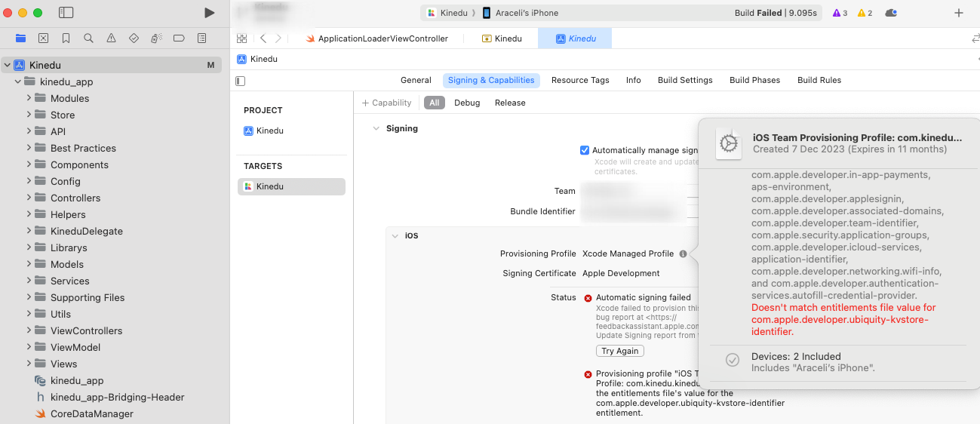The width and height of the screenshot is (980, 424).
Task: Click the add Capability button
Action: coord(386,103)
